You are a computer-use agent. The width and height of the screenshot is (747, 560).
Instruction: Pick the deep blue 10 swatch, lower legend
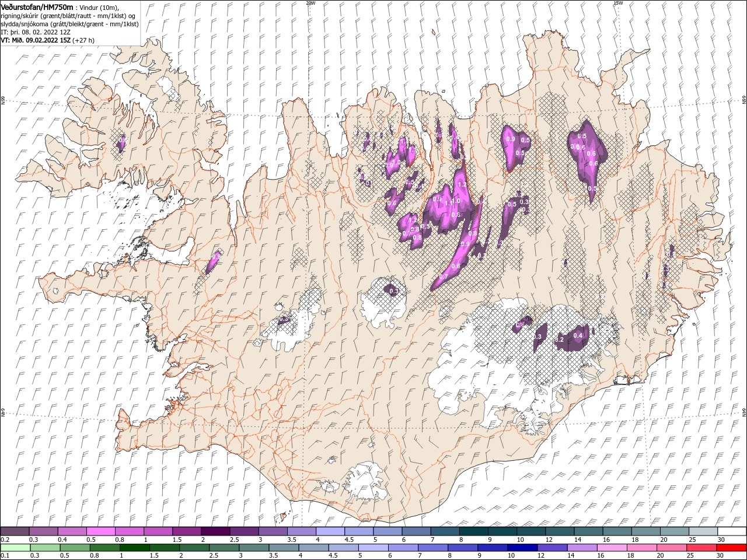tap(522, 548)
